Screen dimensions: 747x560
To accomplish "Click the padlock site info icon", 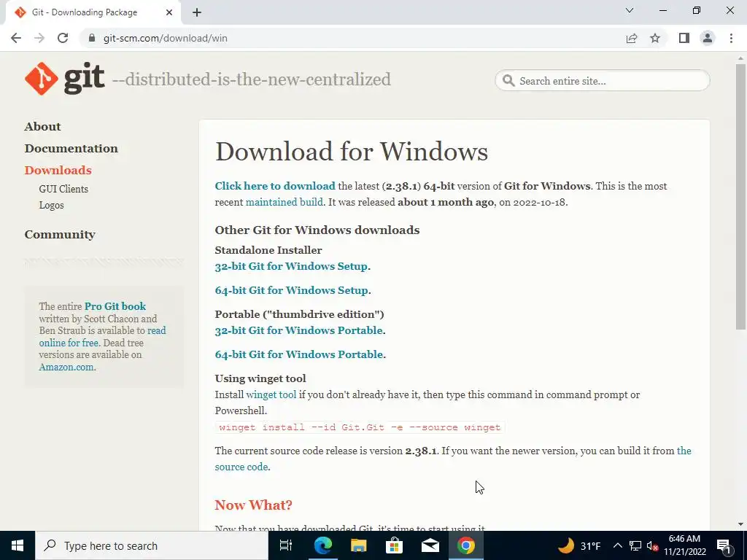I will [x=92, y=38].
